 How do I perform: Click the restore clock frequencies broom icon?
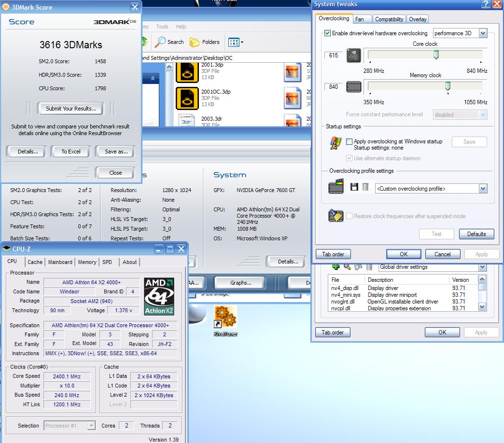click(336, 216)
